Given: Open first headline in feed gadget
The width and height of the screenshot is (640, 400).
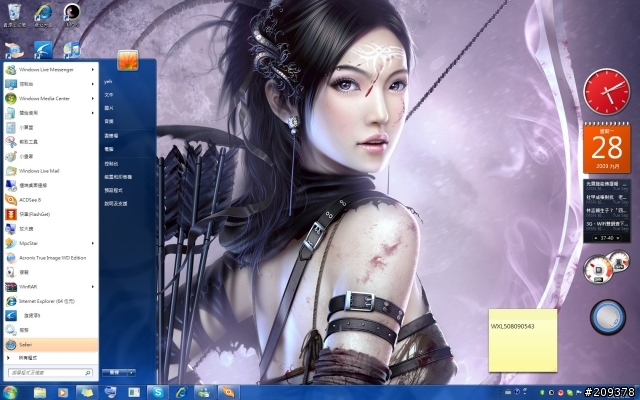Looking at the screenshot, I should click(x=607, y=186).
